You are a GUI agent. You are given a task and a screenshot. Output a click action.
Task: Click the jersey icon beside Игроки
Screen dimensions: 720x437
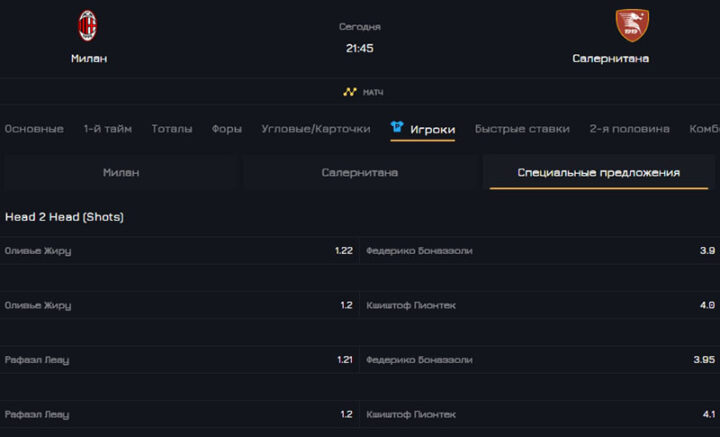(x=397, y=128)
